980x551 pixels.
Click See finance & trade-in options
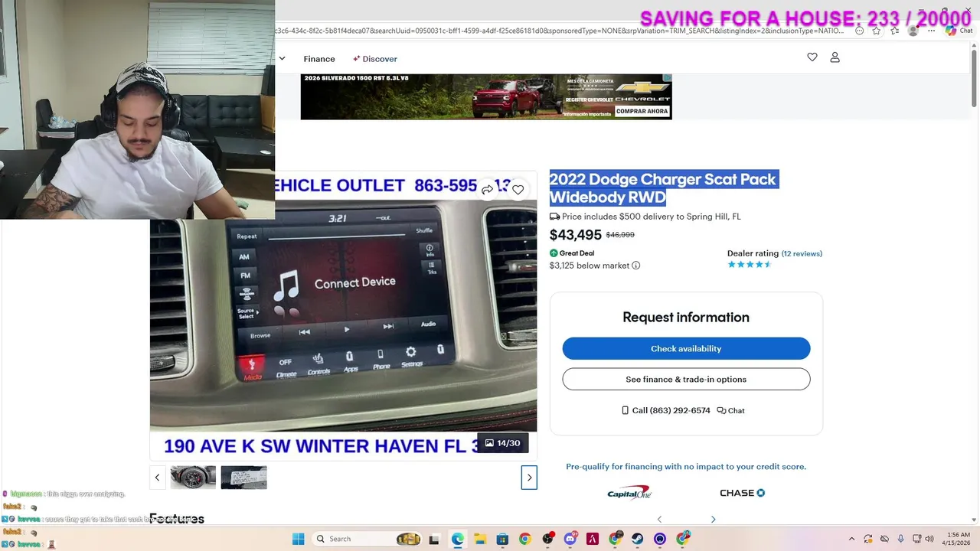coord(686,379)
